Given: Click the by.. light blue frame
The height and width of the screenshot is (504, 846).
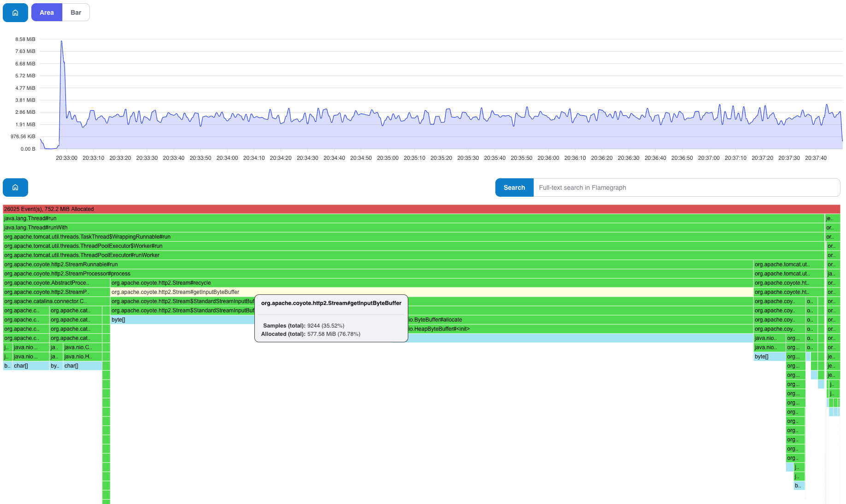Looking at the screenshot, I should 56,366.
